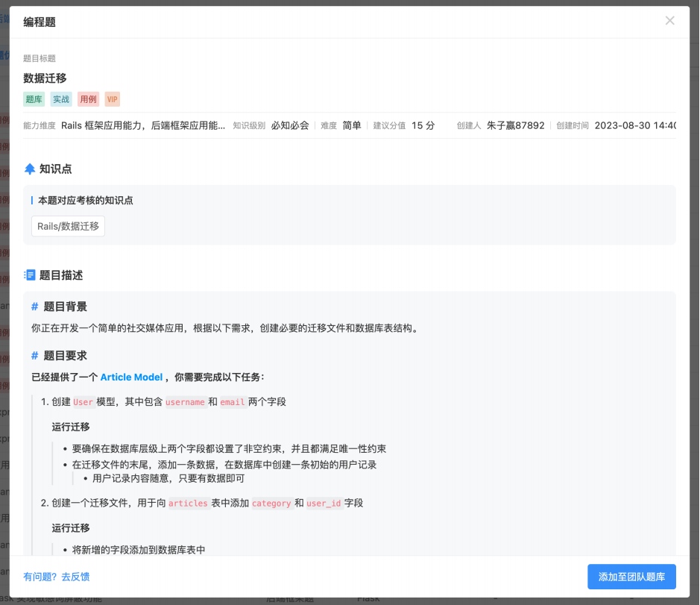This screenshot has width=700, height=605.
Task: Click the username code snippet
Action: pos(186,402)
